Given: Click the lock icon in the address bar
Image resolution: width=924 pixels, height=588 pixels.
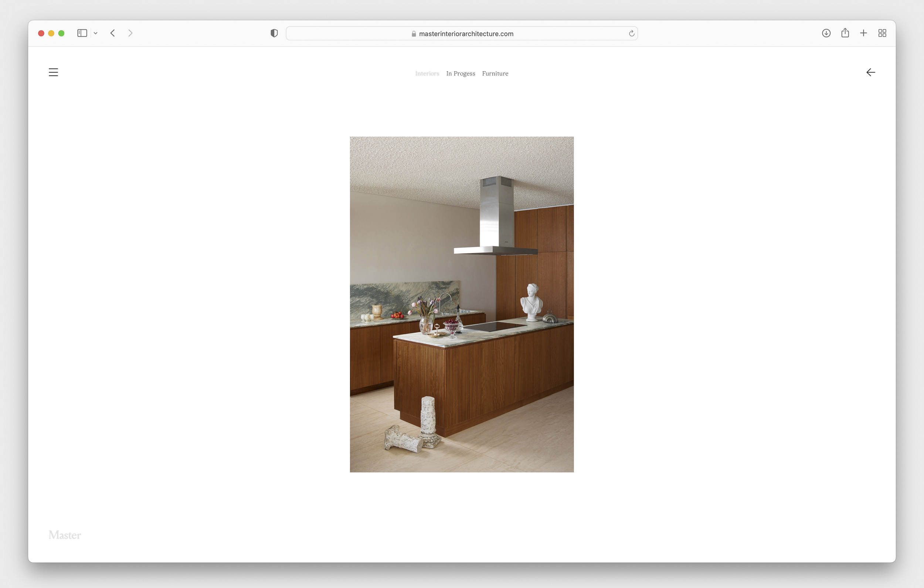Looking at the screenshot, I should (x=414, y=34).
